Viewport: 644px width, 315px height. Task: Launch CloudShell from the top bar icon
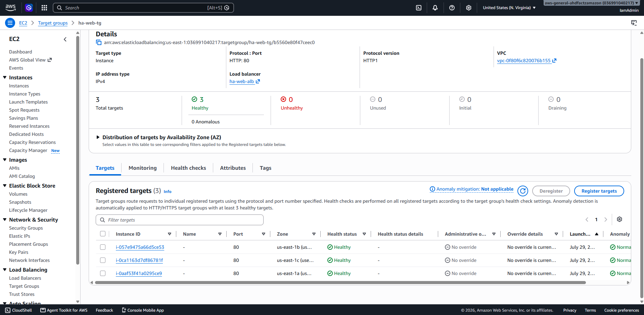point(419,8)
